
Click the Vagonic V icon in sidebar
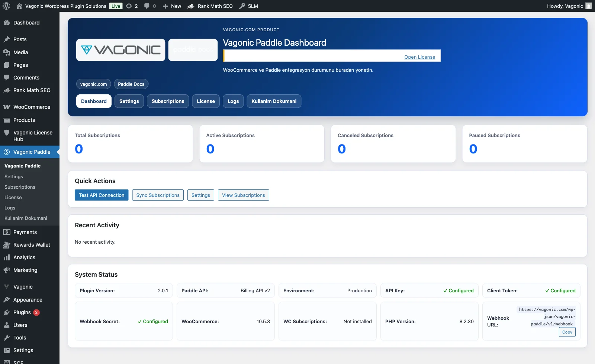pyautogui.click(x=7, y=287)
